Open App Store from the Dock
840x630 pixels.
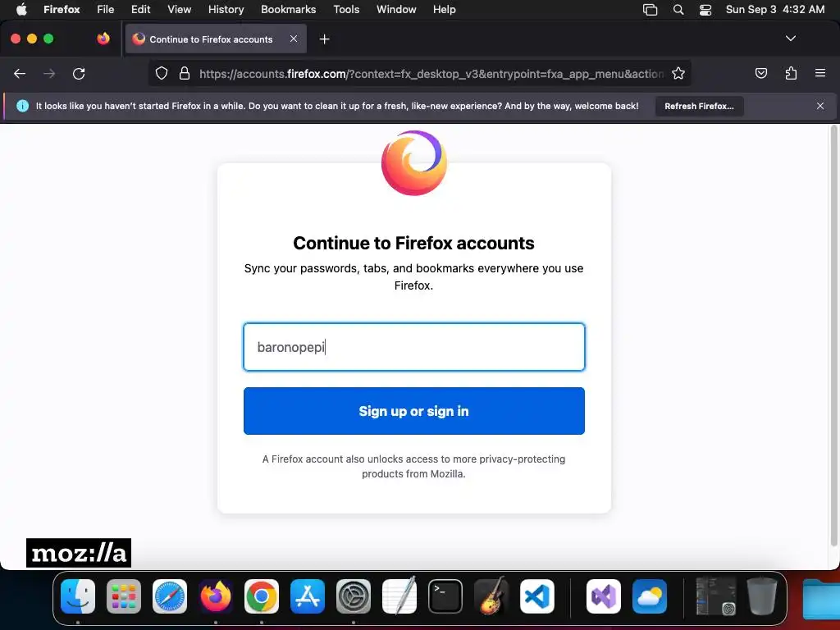[308, 596]
